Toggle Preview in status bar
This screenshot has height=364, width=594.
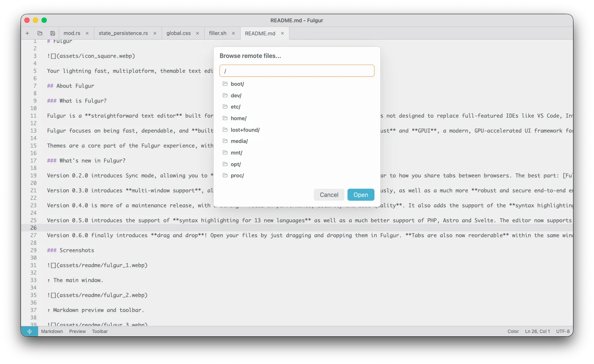pos(77,331)
